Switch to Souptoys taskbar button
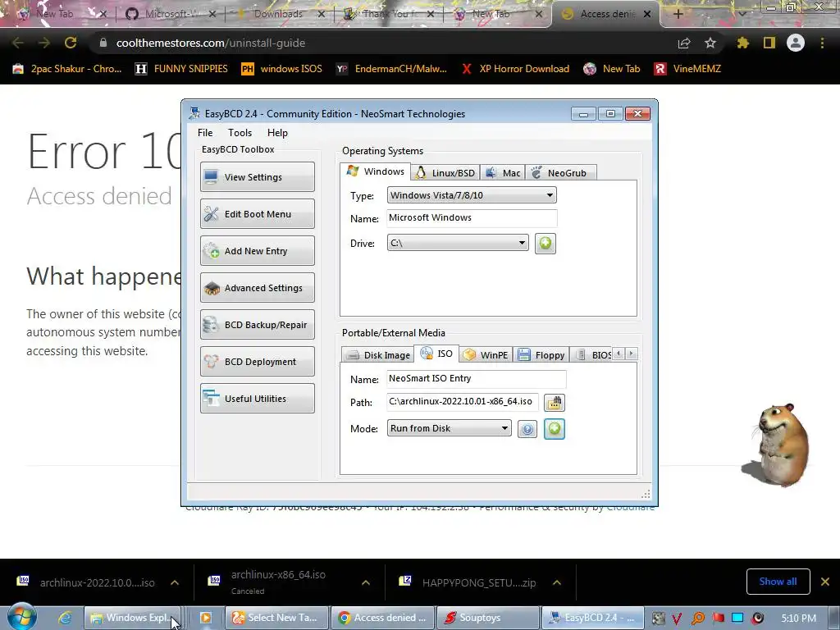Image resolution: width=840 pixels, height=630 pixels. (487, 618)
